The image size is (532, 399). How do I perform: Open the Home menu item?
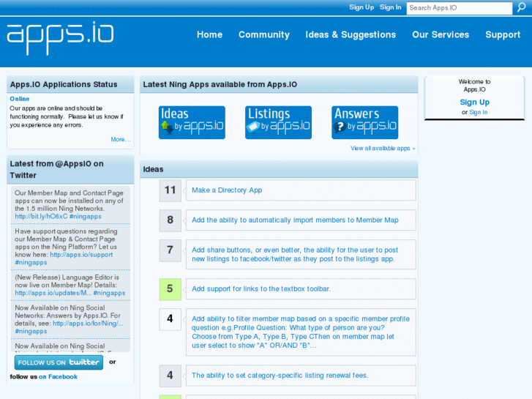(210, 34)
